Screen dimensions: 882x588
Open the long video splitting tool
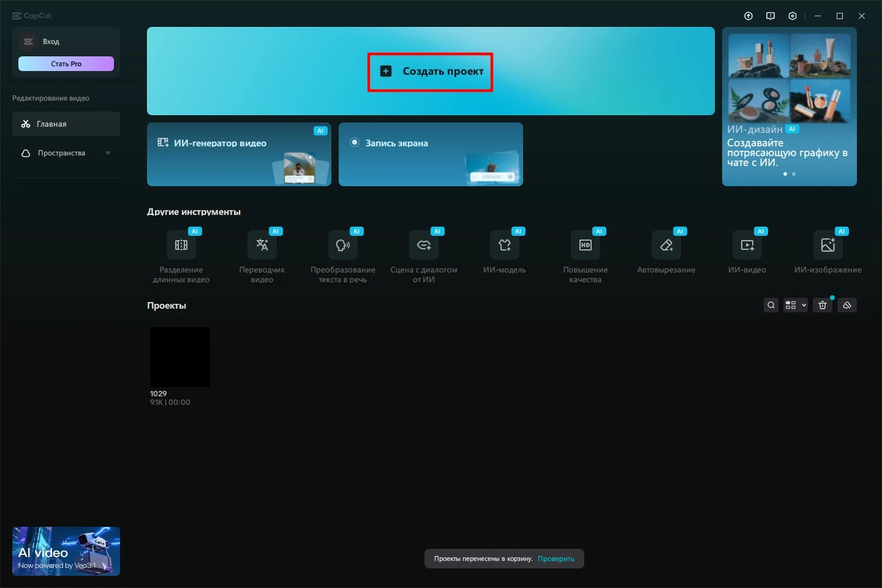tap(181, 246)
